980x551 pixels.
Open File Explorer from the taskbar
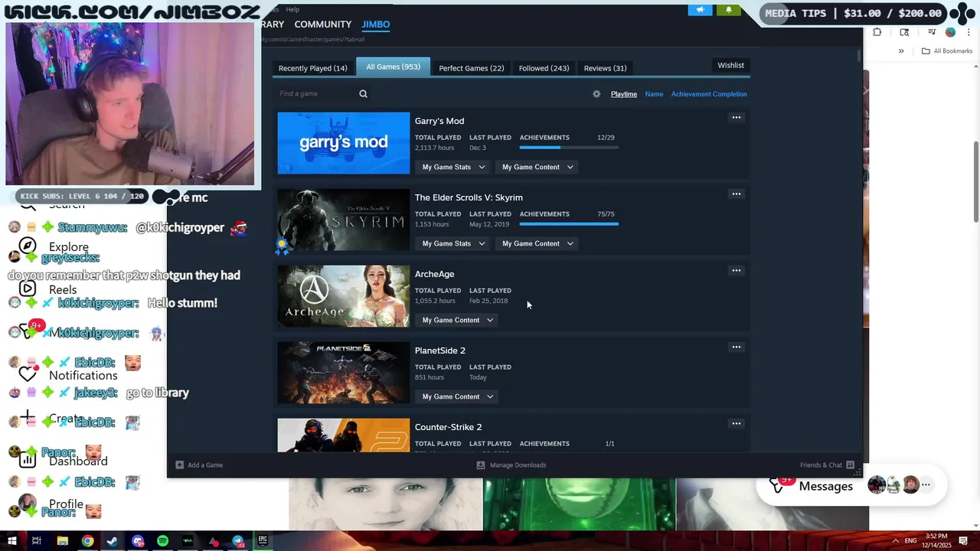coord(63,541)
